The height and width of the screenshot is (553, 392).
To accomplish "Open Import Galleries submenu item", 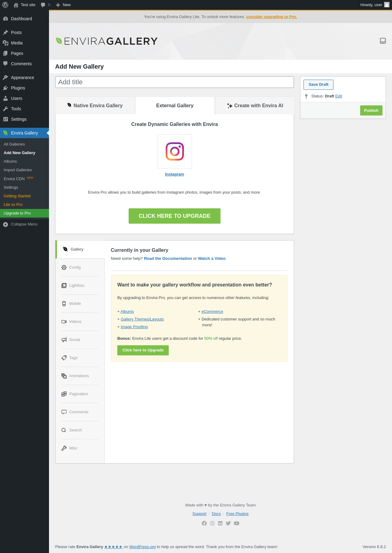I will click(24, 170).
